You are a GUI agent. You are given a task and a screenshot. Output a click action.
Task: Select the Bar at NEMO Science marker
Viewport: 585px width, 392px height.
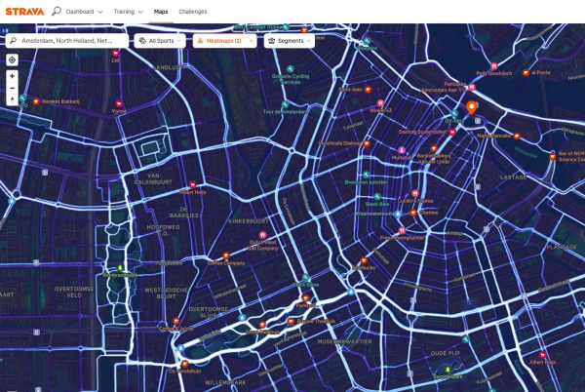point(553,157)
